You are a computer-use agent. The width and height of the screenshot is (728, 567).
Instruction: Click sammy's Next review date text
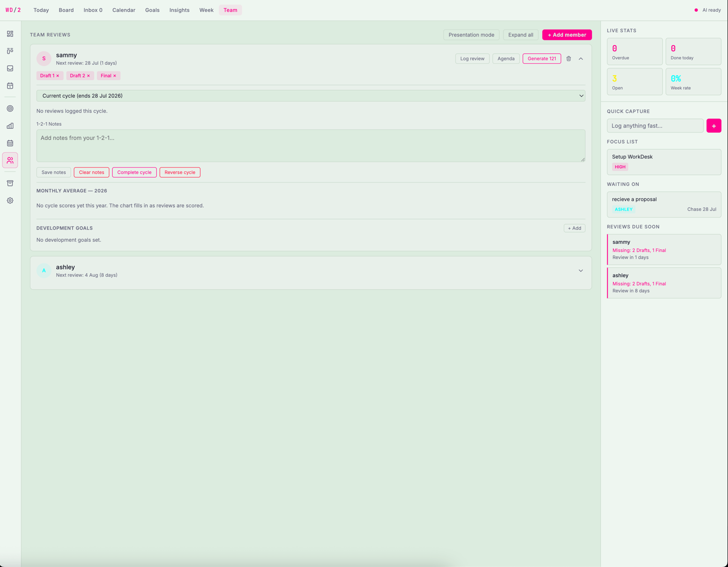pos(86,63)
